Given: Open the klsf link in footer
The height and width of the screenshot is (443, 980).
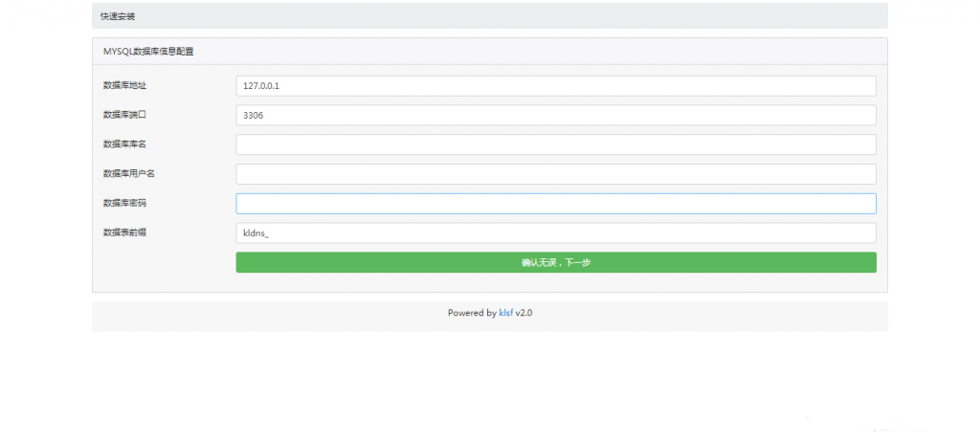Looking at the screenshot, I should tap(505, 313).
